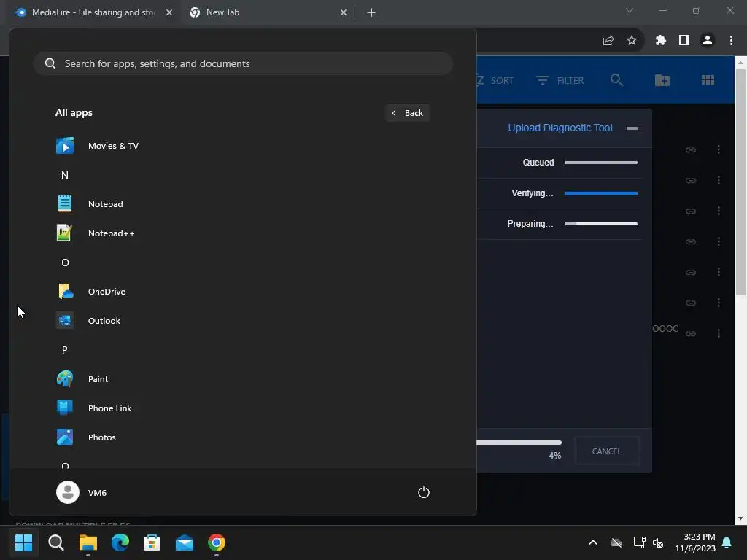Open the MediaFire Sort options

pos(495,80)
